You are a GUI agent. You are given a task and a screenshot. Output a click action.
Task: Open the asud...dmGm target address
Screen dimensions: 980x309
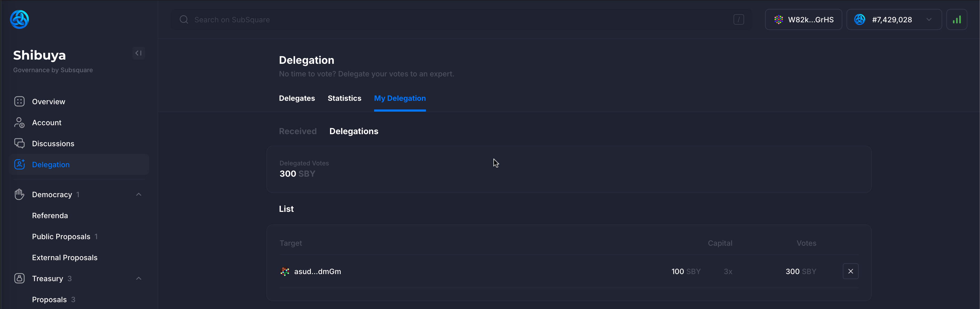(317, 271)
